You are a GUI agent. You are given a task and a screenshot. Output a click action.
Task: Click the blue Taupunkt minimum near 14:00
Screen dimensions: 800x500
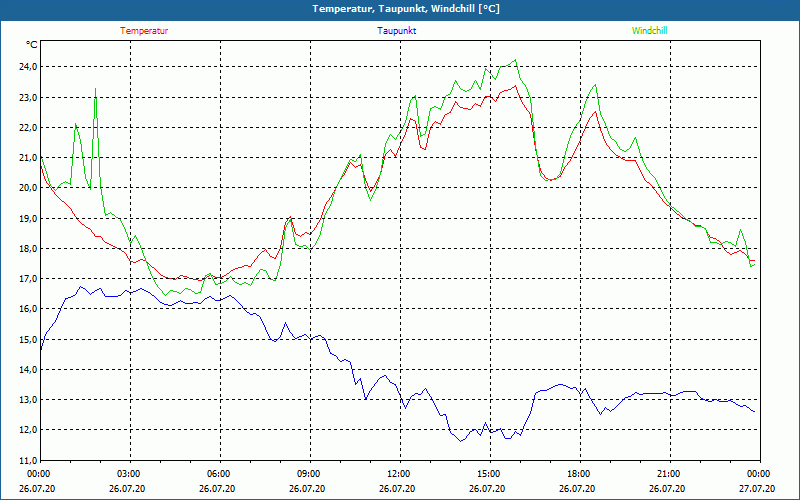(x=461, y=441)
